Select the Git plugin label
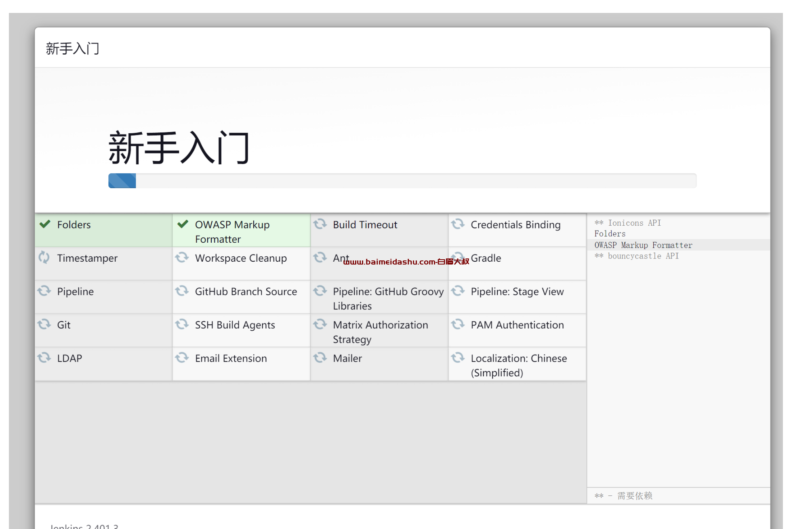This screenshot has width=812, height=529. (x=63, y=325)
